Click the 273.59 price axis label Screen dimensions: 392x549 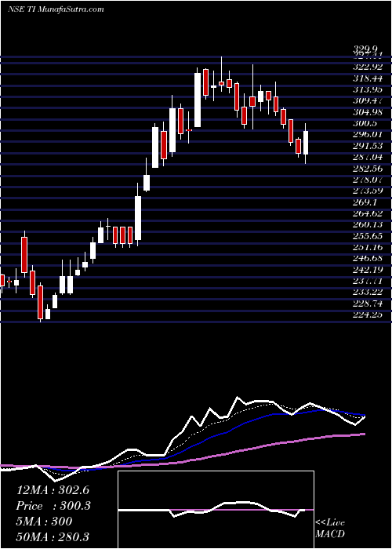click(369, 191)
